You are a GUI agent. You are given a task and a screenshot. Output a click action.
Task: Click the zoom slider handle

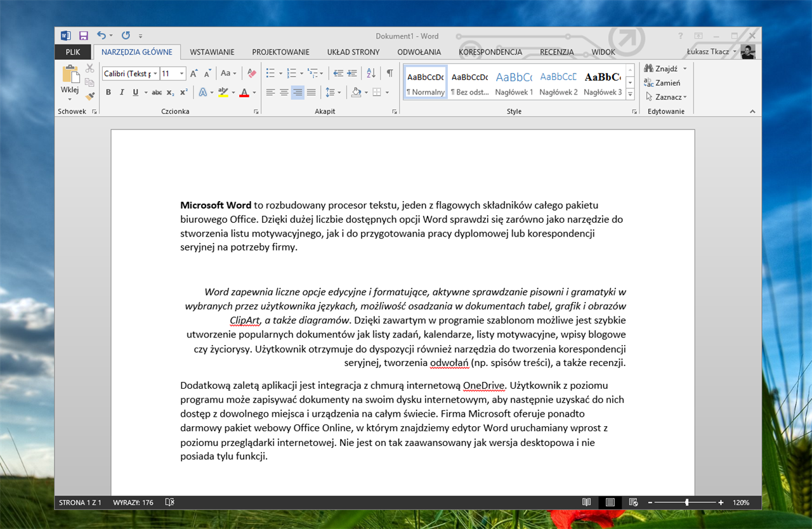point(687,502)
